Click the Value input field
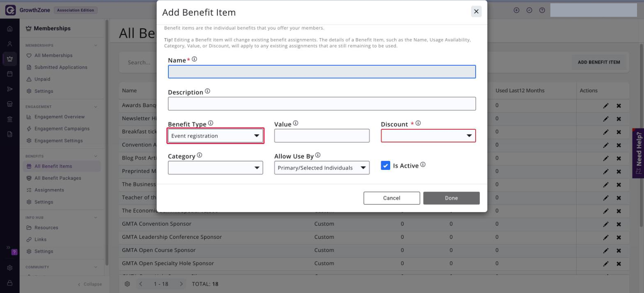Viewport: 644px width, 293px height. [322, 136]
